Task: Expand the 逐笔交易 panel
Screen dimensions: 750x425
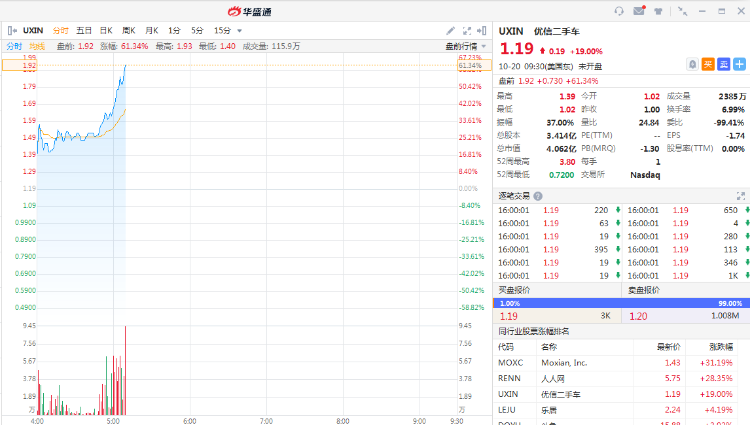Action: tap(741, 196)
